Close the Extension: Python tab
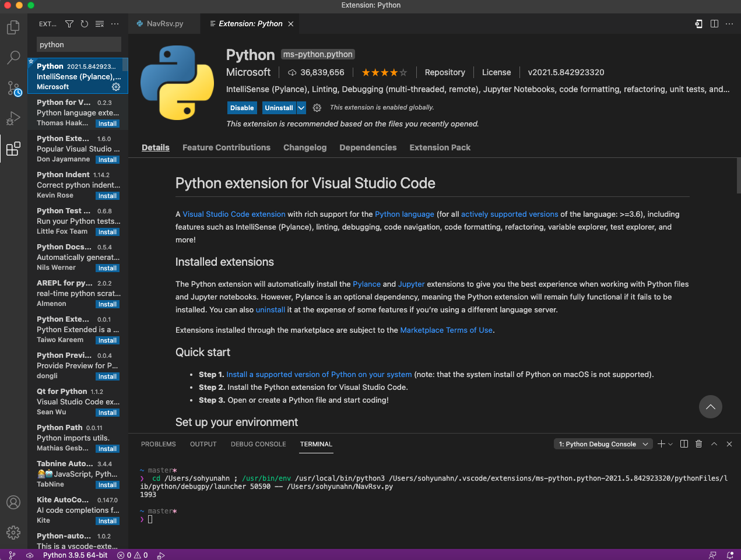Viewport: 741px width, 560px height. tap(290, 24)
